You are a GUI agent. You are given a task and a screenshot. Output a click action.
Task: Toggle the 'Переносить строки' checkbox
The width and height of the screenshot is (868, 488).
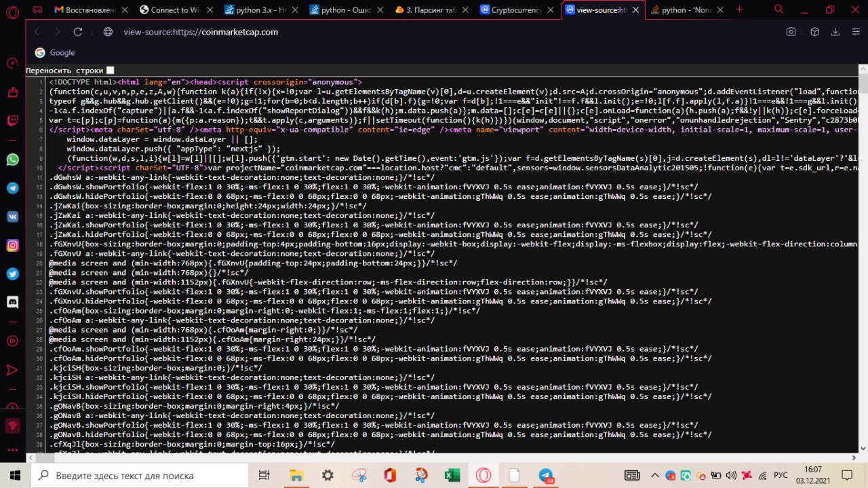[111, 71]
